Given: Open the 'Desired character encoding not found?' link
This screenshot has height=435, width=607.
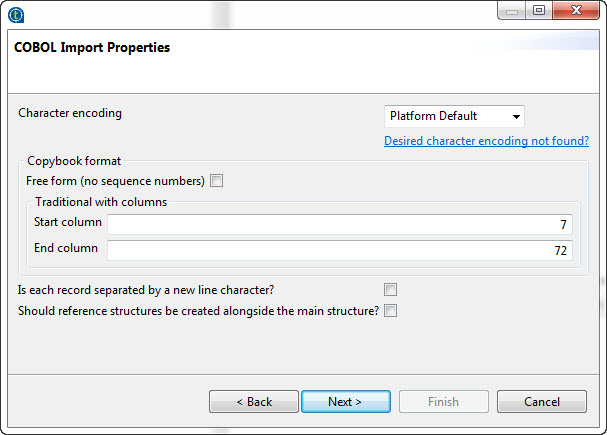Looking at the screenshot, I should pos(486,141).
